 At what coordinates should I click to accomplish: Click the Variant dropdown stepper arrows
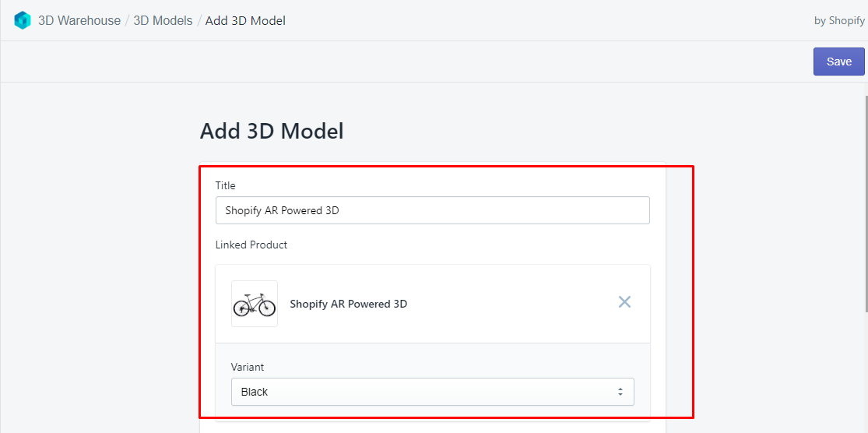[620, 392]
